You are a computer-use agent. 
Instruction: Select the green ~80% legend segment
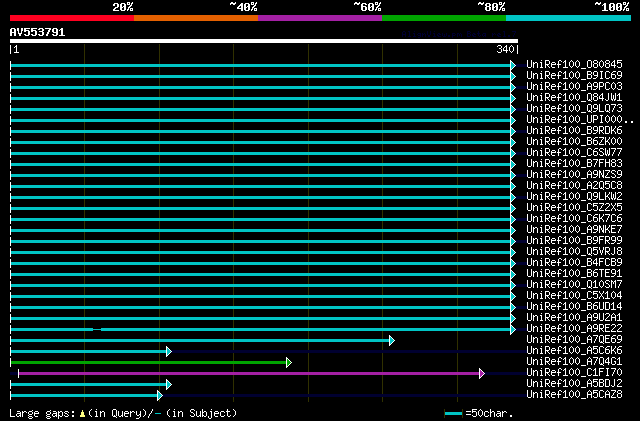[x=443, y=18]
